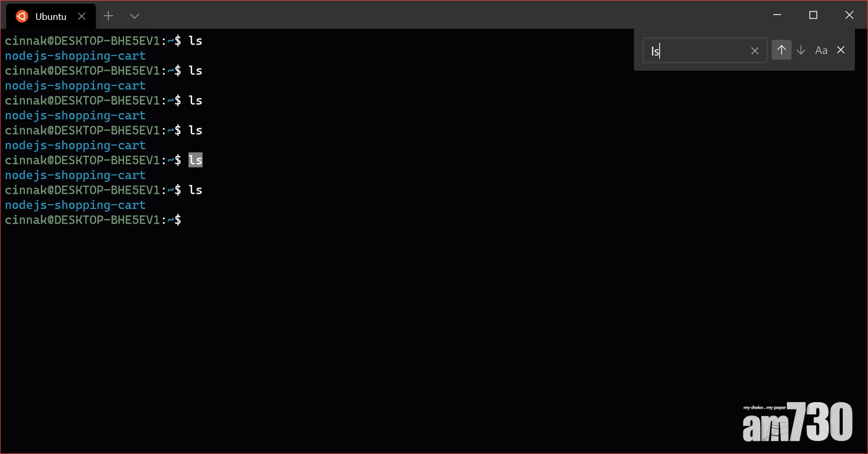The width and height of the screenshot is (868, 454).
Task: Find previous match with up arrow
Action: pyautogui.click(x=781, y=50)
